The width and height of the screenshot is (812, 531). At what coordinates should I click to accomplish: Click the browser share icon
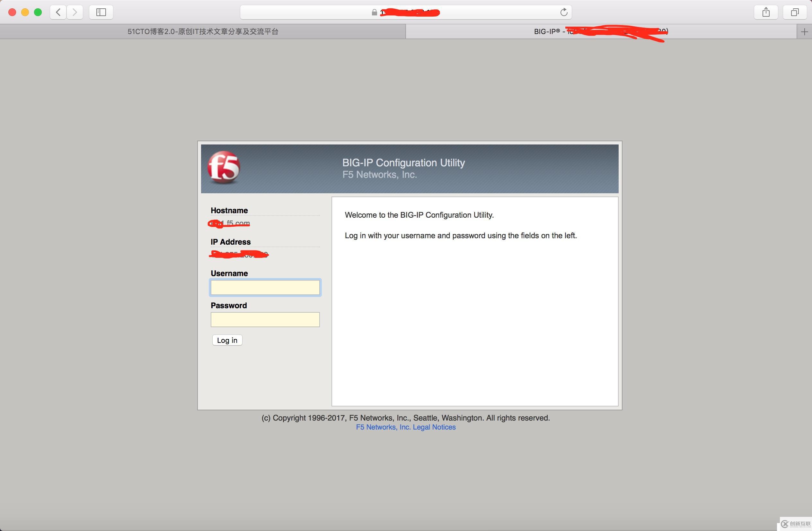coord(766,12)
